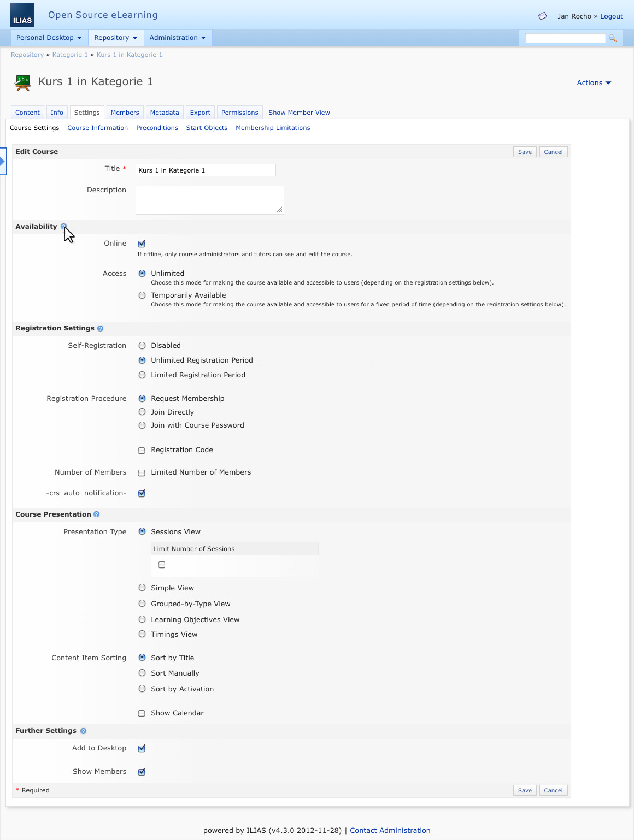
Task: Click the course blackboard icon
Action: [23, 82]
